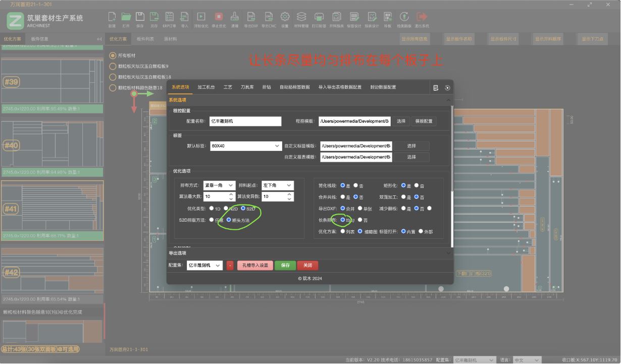Open the 排布方式 dropdown
The image size is (621, 364).
219,185
